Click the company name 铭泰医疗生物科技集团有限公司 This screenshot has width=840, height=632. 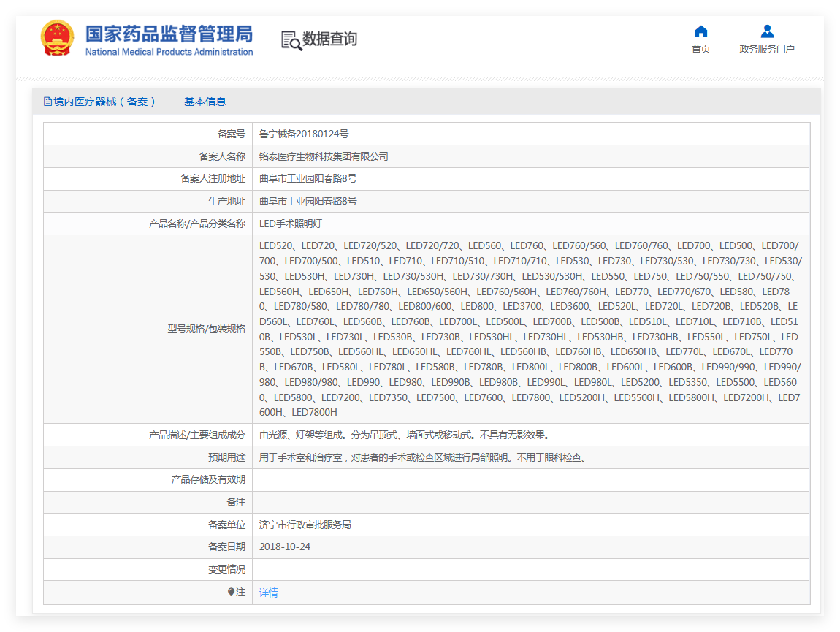pos(324,156)
